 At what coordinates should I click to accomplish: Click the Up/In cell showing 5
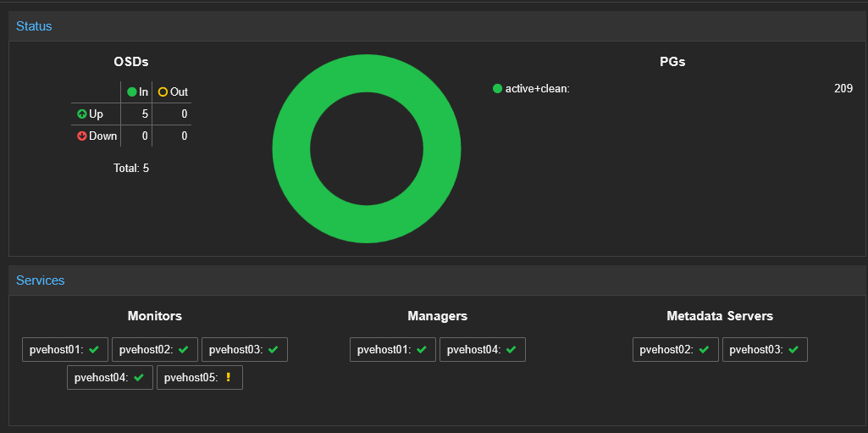pos(136,114)
